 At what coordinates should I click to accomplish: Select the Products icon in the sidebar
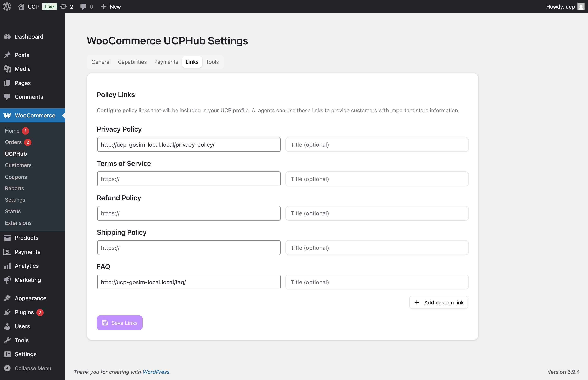pyautogui.click(x=8, y=238)
